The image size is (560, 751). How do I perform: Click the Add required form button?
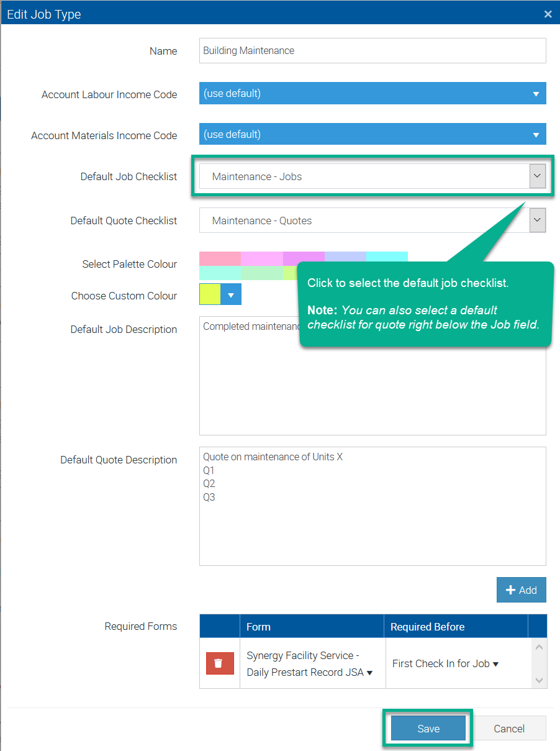click(521, 590)
